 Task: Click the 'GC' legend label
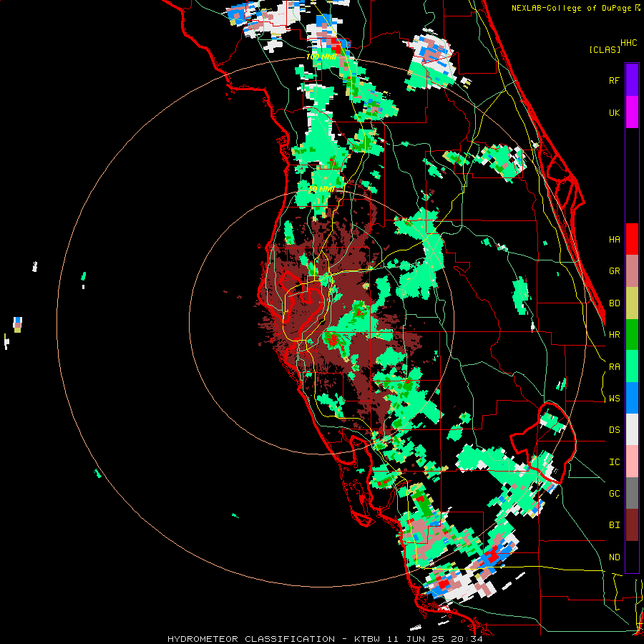click(614, 494)
